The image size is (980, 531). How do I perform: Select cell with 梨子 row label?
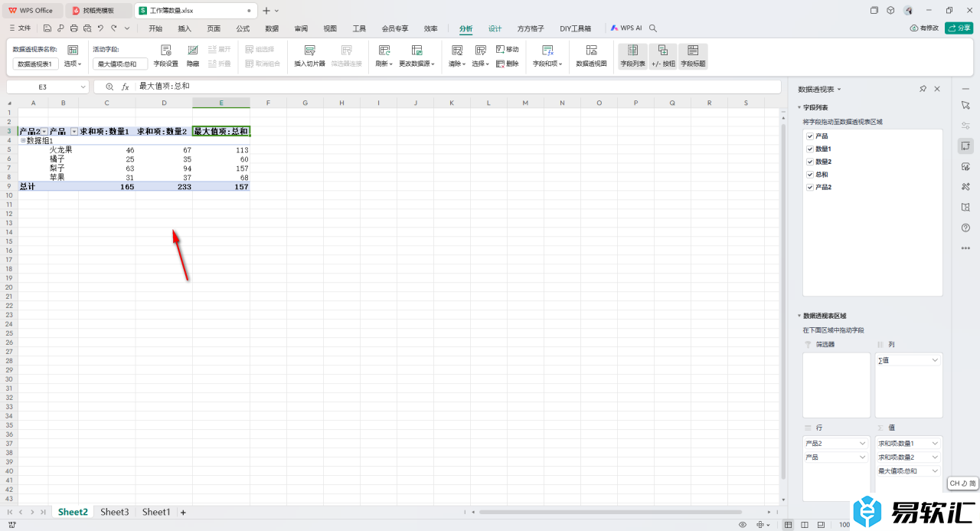click(64, 168)
